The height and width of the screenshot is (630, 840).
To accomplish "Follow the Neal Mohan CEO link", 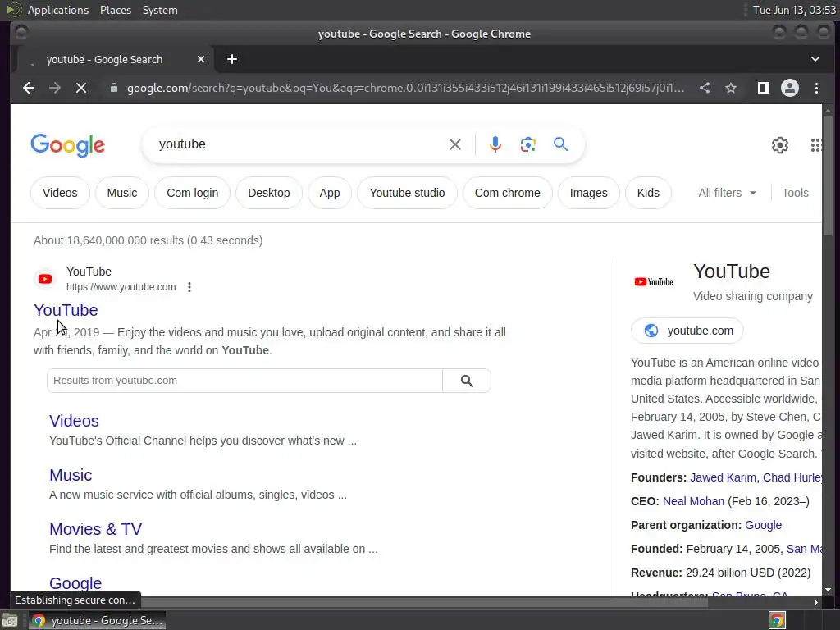I will (693, 501).
